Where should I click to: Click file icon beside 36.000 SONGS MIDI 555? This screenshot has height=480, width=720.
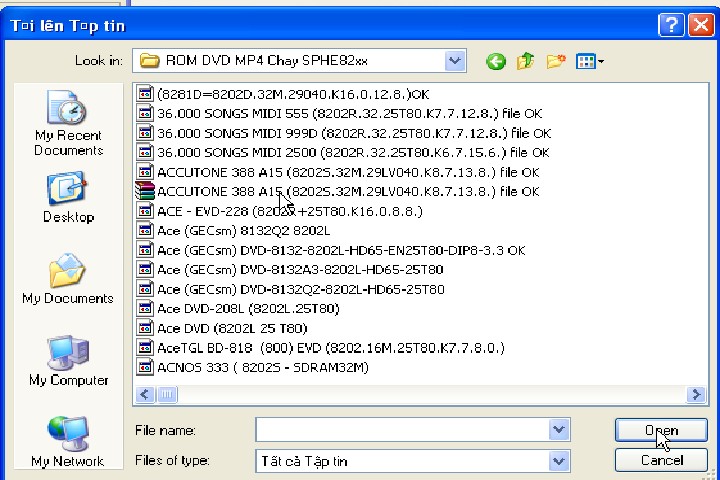coord(145,113)
